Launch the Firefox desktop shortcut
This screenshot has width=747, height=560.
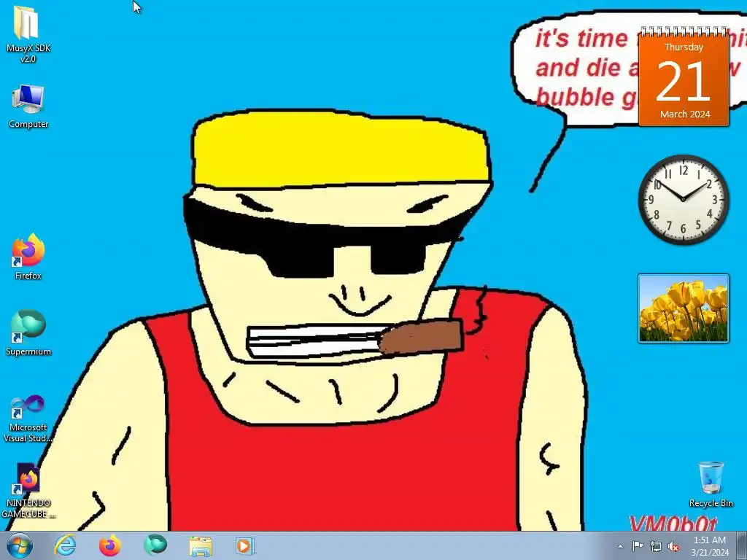[x=28, y=256]
